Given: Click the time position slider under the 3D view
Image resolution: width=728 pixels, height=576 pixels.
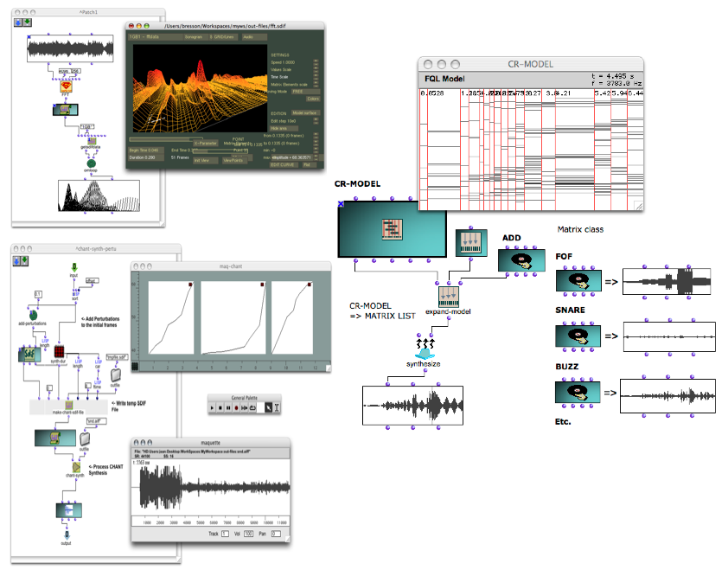Looking at the screenshot, I should [166, 139].
